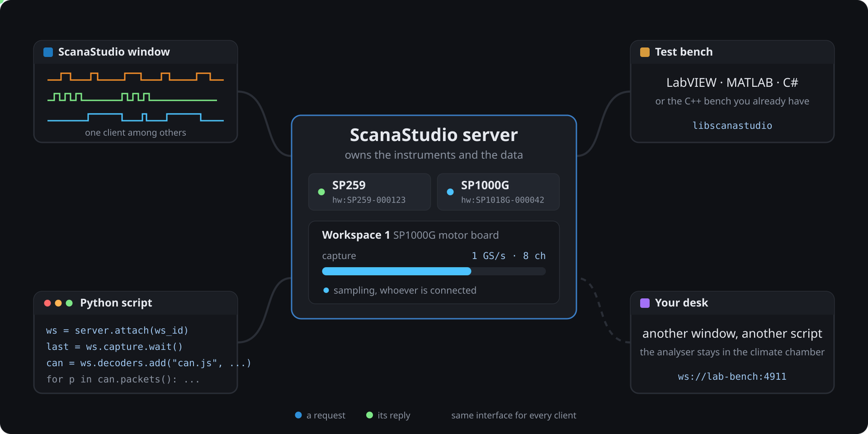Click the 'Test bench' title
This screenshot has width=868, height=434.
[x=684, y=52]
